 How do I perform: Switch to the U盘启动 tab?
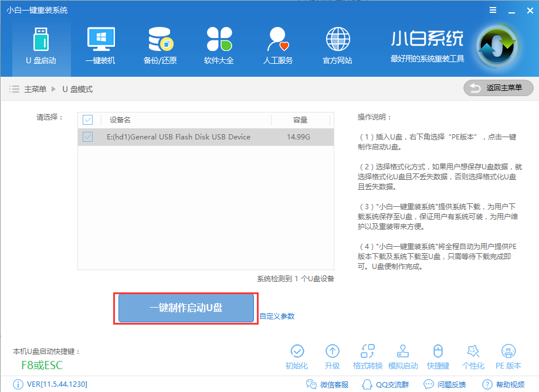41,44
